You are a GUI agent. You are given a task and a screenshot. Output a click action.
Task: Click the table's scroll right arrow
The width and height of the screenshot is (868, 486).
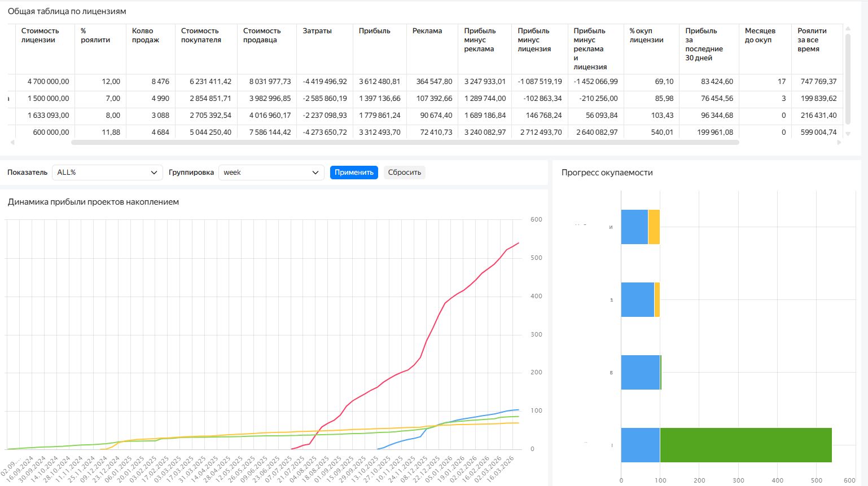[x=839, y=143]
